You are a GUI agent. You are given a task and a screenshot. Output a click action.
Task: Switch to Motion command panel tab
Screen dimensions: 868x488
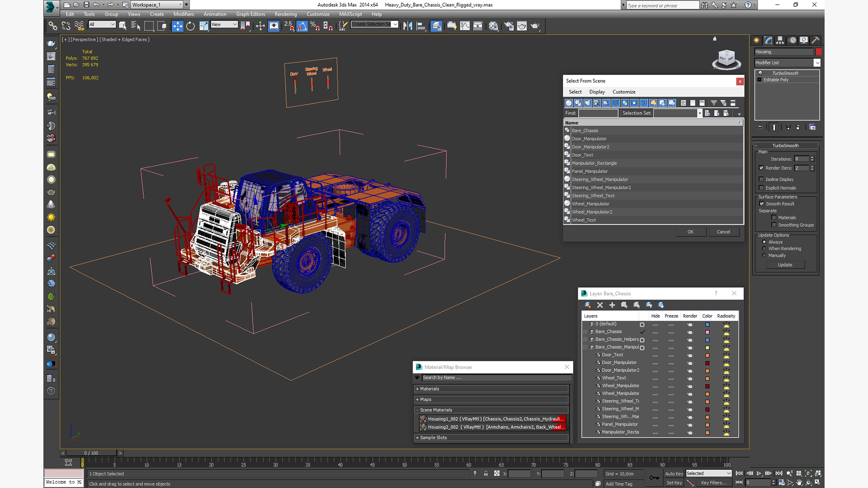(793, 40)
